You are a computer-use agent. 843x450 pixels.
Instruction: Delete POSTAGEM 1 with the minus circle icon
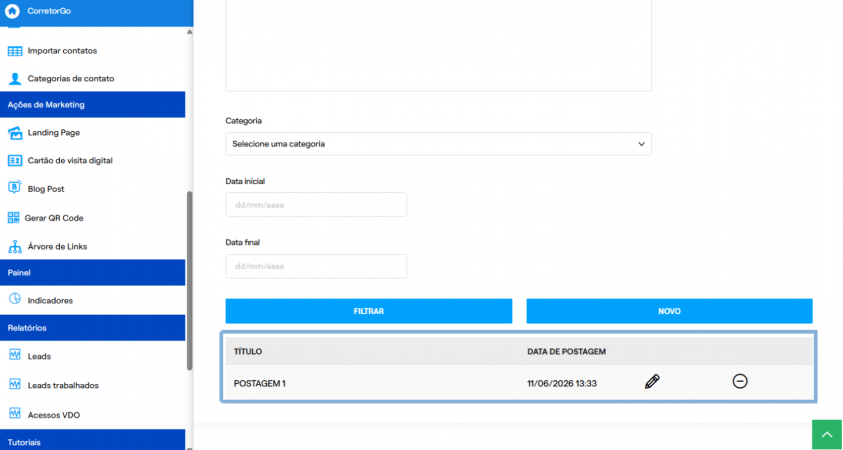click(x=740, y=381)
